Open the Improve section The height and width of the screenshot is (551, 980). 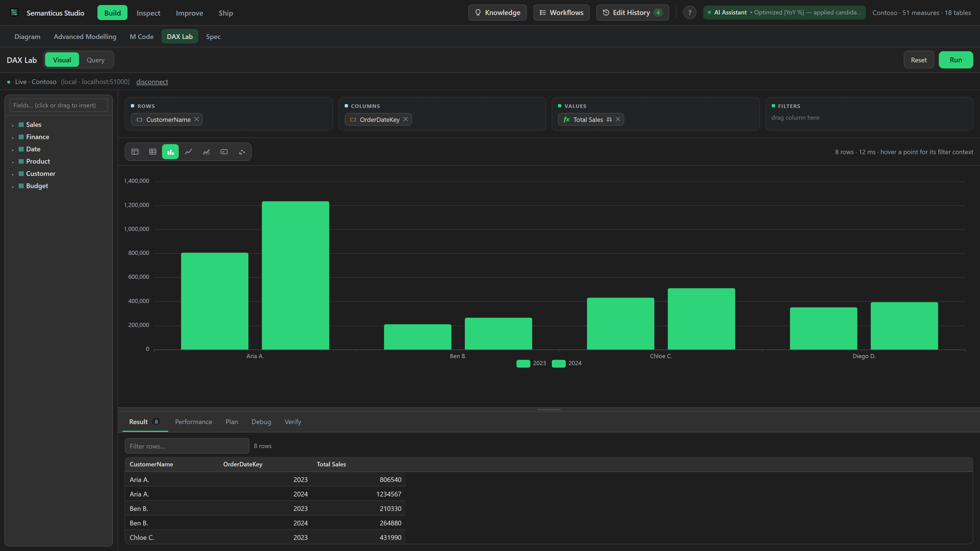pyautogui.click(x=189, y=13)
